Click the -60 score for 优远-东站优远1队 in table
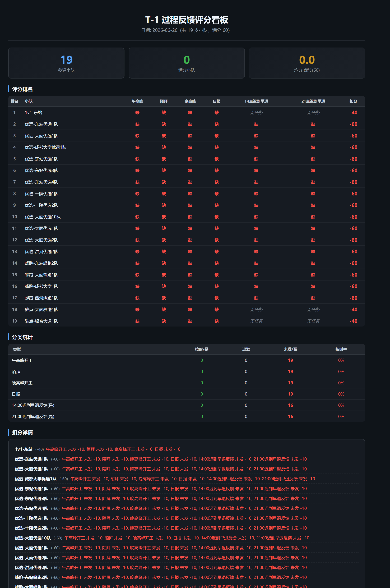This screenshot has width=390, height=588. pos(353,124)
